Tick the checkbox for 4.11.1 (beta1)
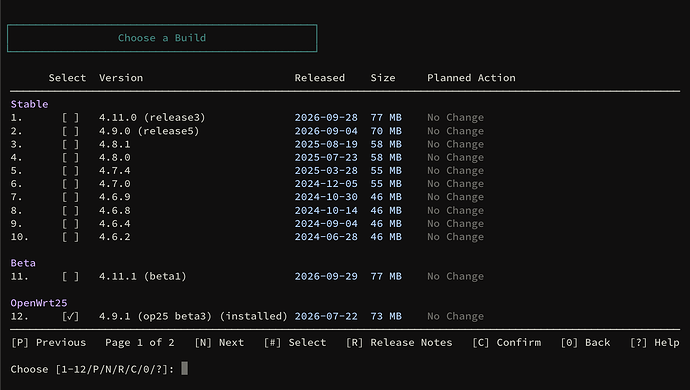This screenshot has width=690, height=390. click(x=70, y=277)
